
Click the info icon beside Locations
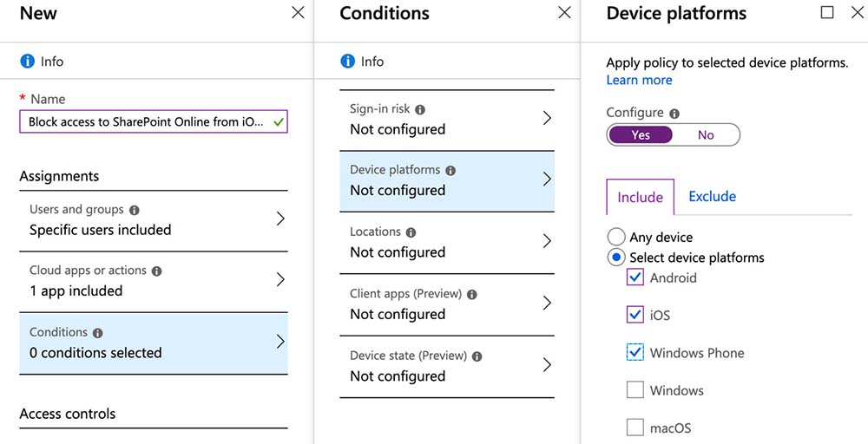411,232
